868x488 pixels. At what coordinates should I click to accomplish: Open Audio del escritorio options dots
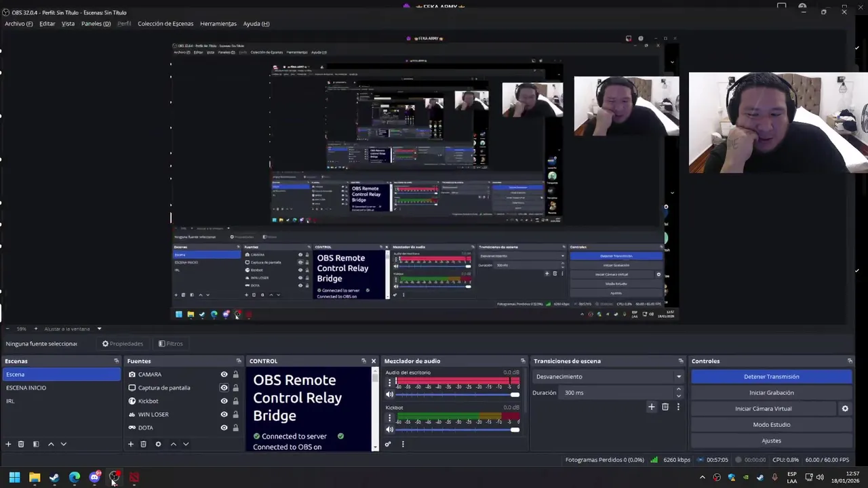coord(389,383)
